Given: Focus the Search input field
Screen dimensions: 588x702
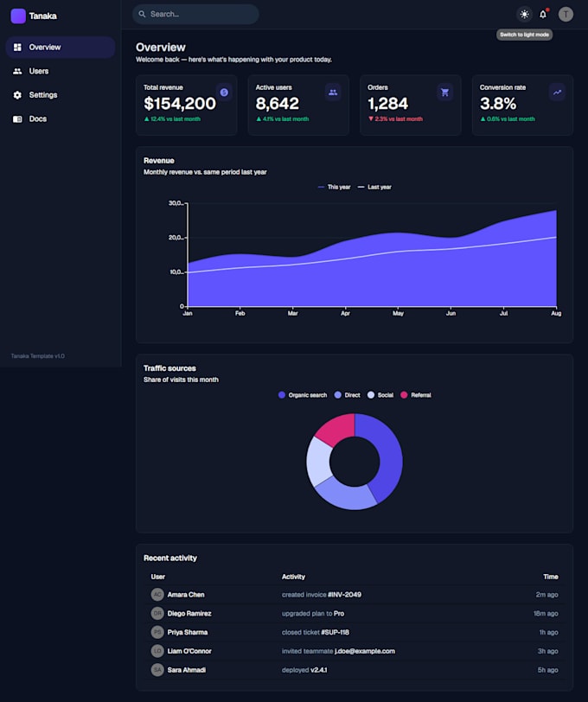Looking at the screenshot, I should (x=195, y=15).
